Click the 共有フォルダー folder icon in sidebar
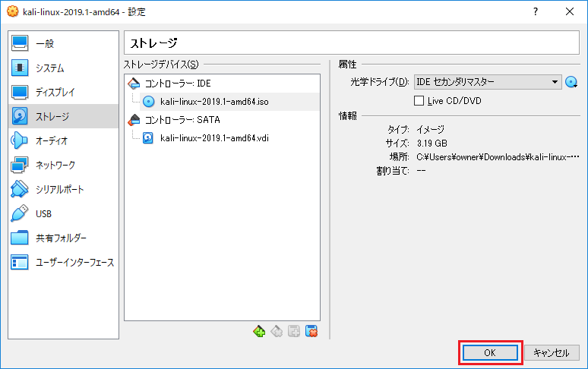Viewport: 588px width, 369px height. [x=20, y=238]
